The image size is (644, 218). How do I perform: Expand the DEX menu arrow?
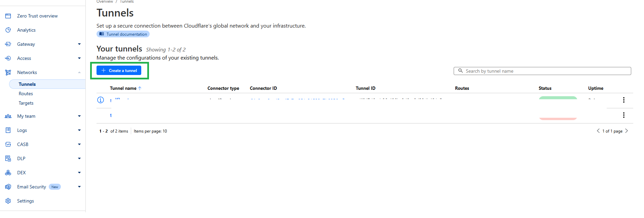pos(79,173)
